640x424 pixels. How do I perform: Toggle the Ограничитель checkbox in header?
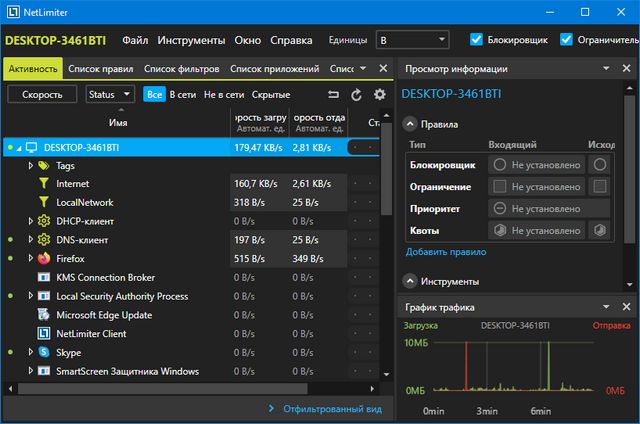567,40
